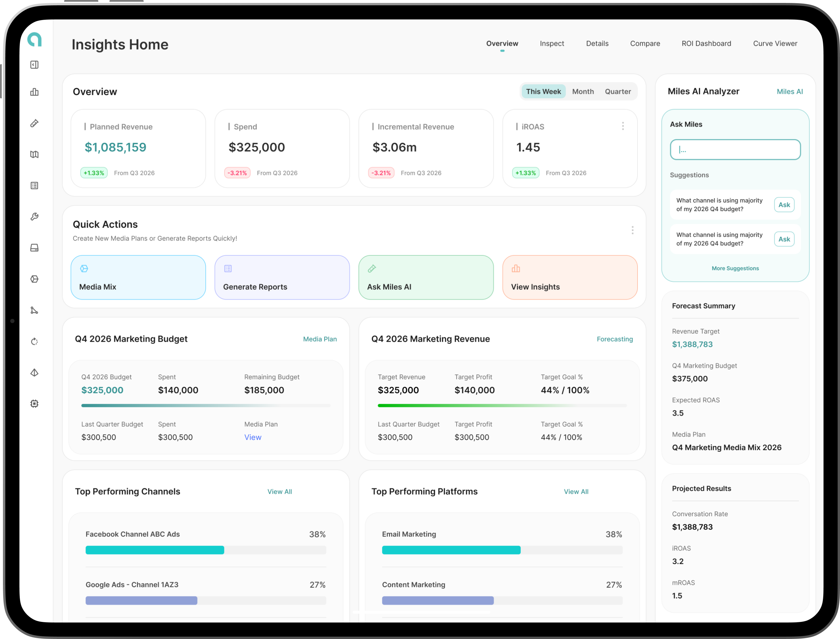Click Facebook Channel ABC Ads progress bar
This screenshot has width=840, height=639.
206,550
